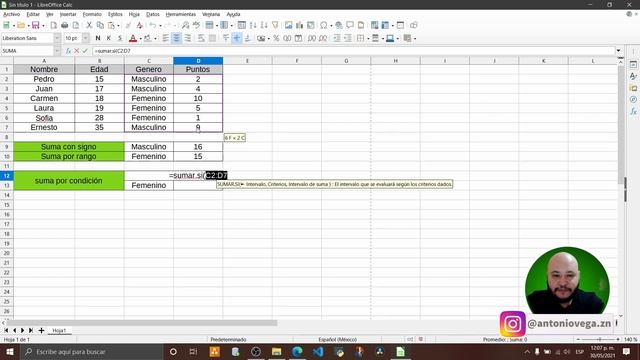Image resolution: width=640 pixels, height=360 pixels.
Task: Open the Name Box SUMA dropdown
Action: click(x=57, y=51)
